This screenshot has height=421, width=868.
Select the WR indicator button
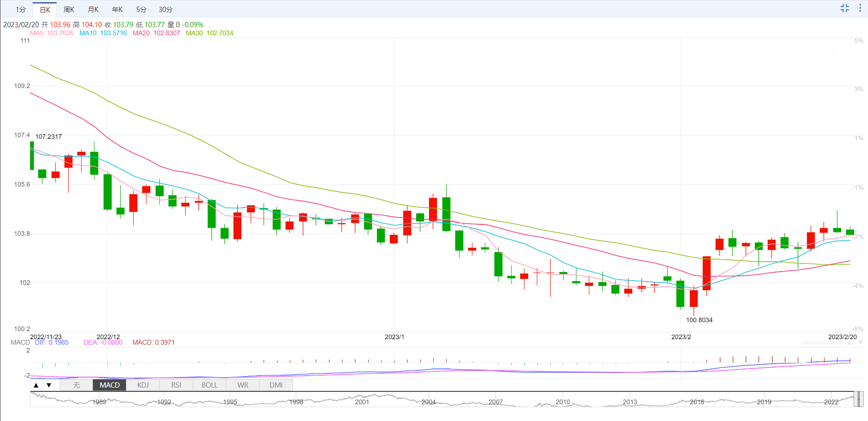[243, 385]
